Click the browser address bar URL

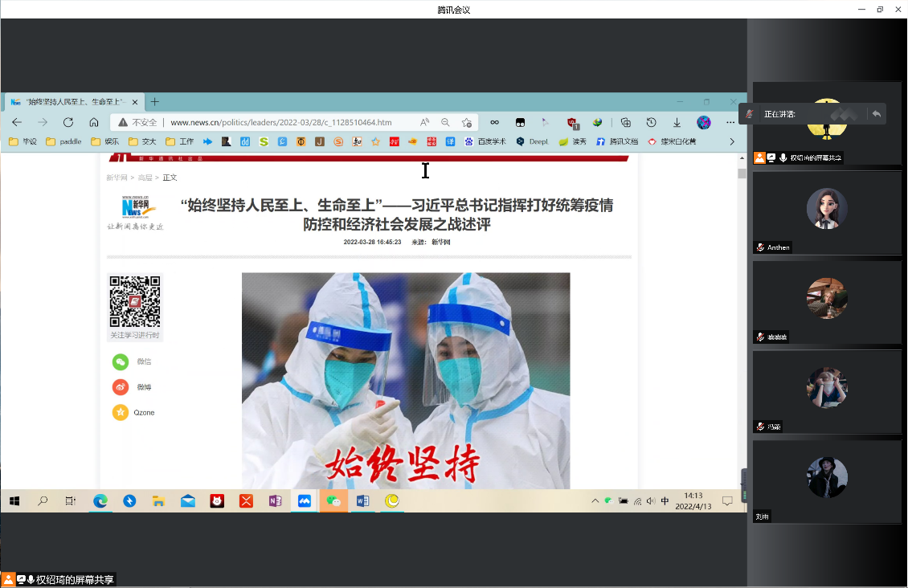click(x=281, y=122)
